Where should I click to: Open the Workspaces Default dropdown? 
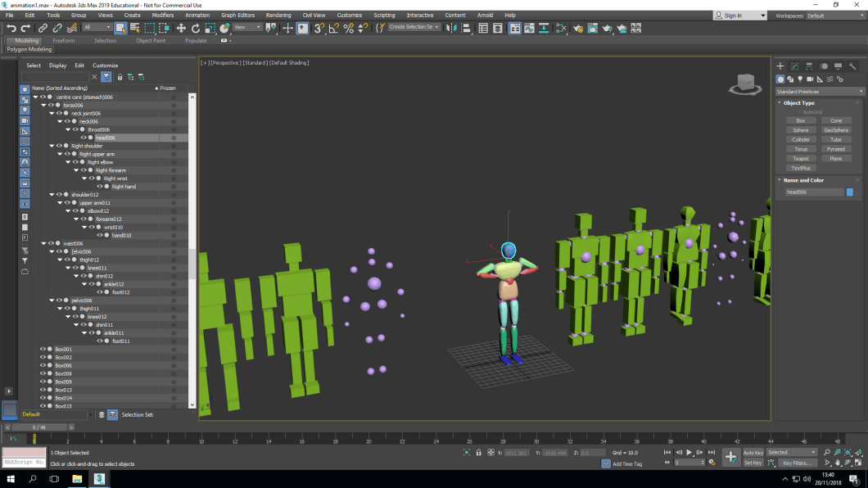pos(834,16)
